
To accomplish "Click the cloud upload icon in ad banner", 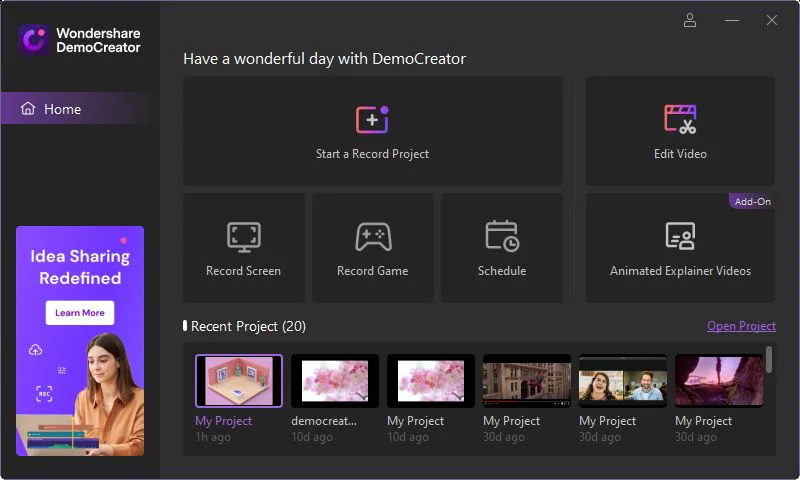I will pyautogui.click(x=36, y=350).
